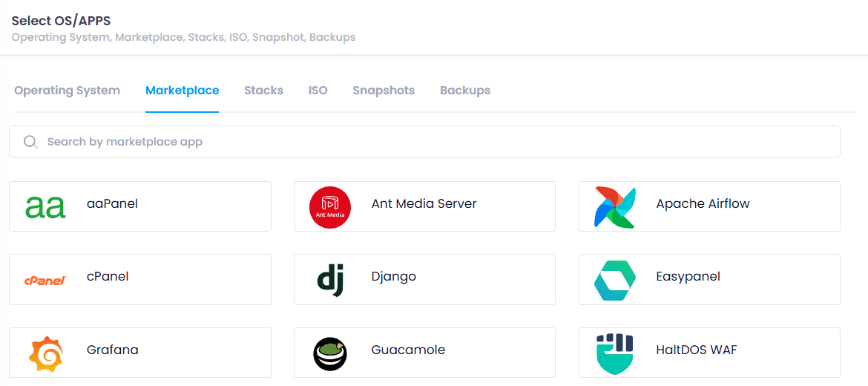Pick the Easypanel app label
Viewport: 868px width, 386px height.
point(688,276)
